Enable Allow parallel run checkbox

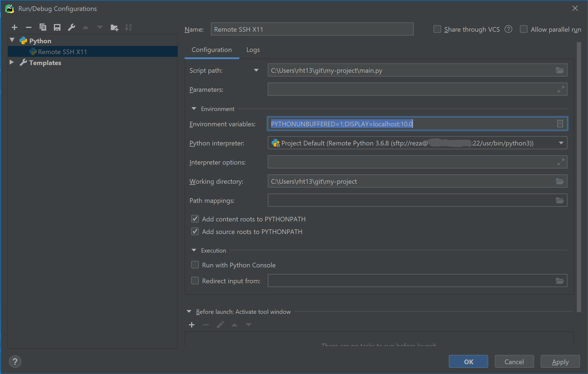tap(524, 29)
